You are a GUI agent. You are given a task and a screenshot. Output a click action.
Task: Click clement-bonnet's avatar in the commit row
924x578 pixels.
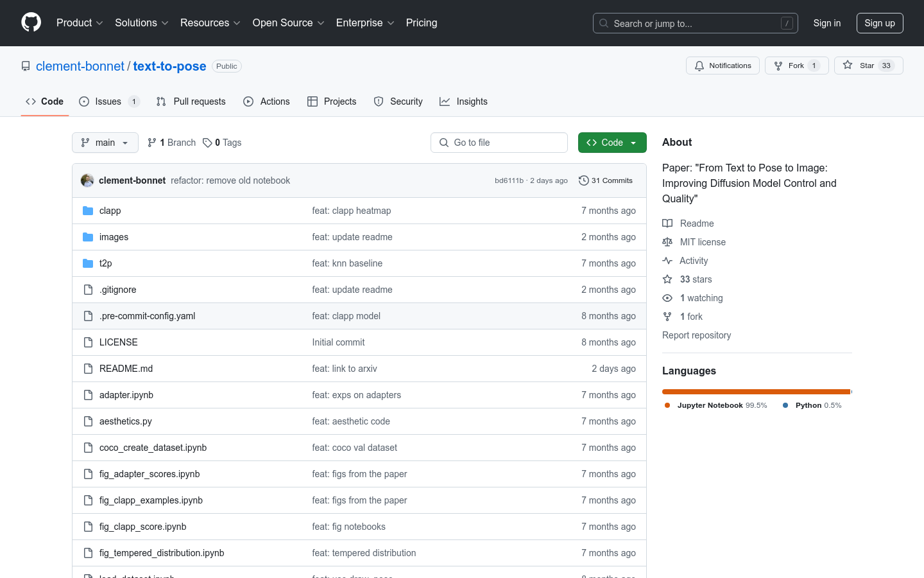coord(87,180)
